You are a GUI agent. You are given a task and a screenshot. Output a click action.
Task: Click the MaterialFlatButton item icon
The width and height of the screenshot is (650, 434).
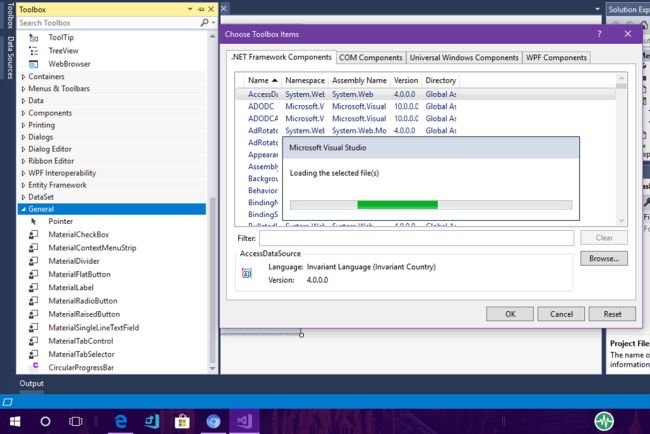click(34, 274)
